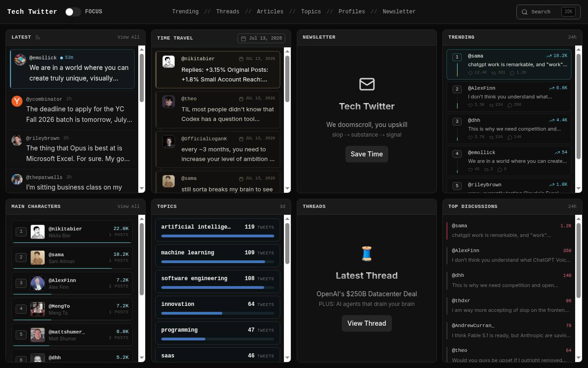Screen dimensions: 588x368
Task: Click @theo avatar in Time Travel
Action: (169, 102)
